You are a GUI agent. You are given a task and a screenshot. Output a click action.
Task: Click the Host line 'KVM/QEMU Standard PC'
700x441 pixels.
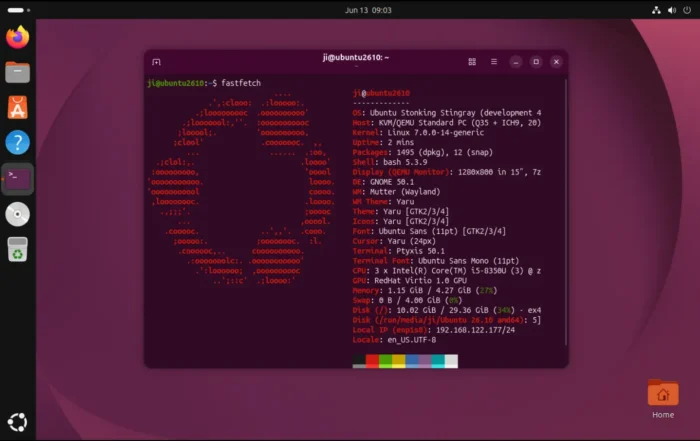click(x=447, y=123)
